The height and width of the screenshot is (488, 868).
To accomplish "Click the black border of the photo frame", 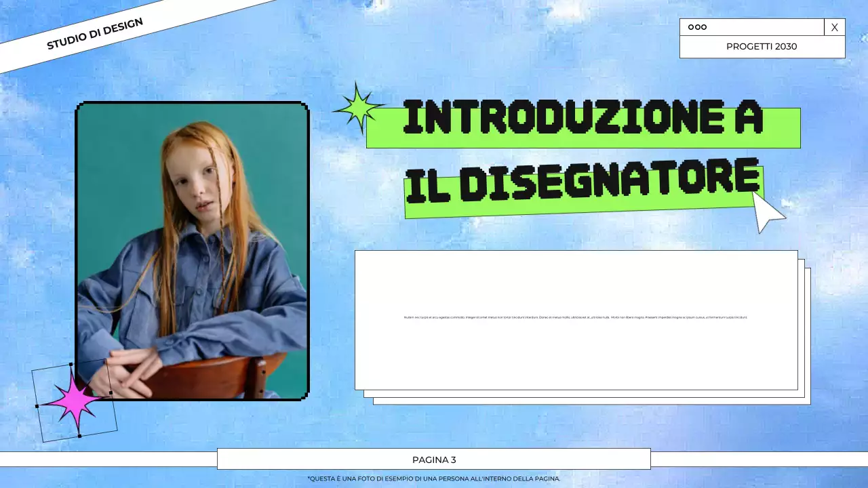I will click(192, 103).
